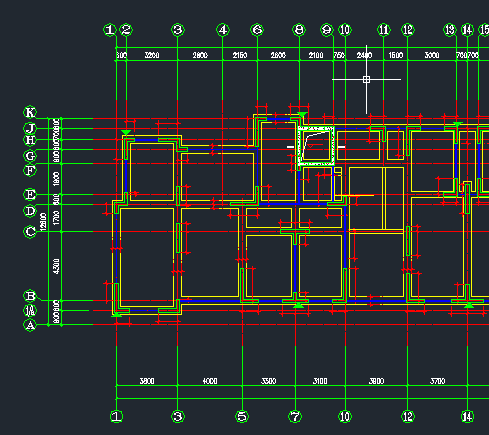Select bottom-row axis bubble 14
This screenshot has width=489, height=435.
coord(467,416)
